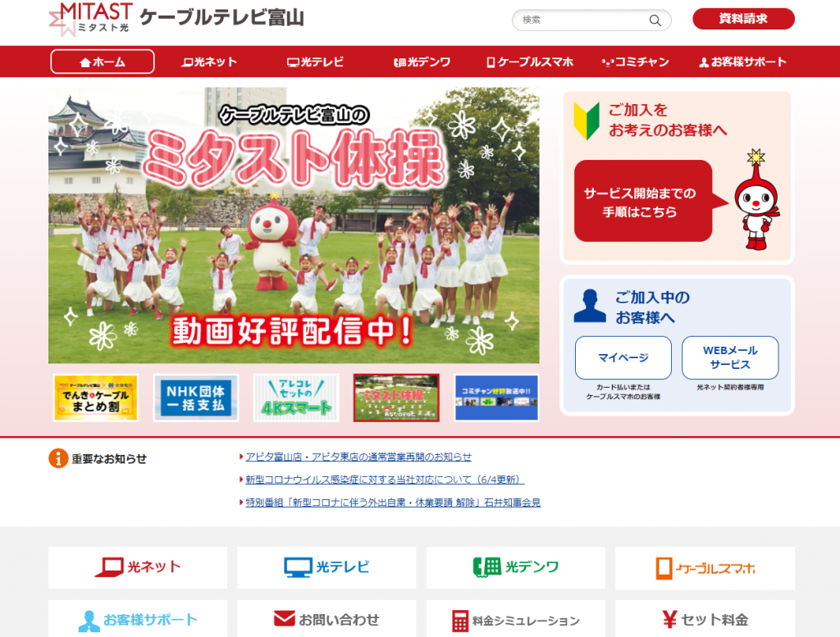Screen dimensions: 840x637
Task: Click the orange smartphone ケーブルスマホ icon
Action: (x=664, y=568)
